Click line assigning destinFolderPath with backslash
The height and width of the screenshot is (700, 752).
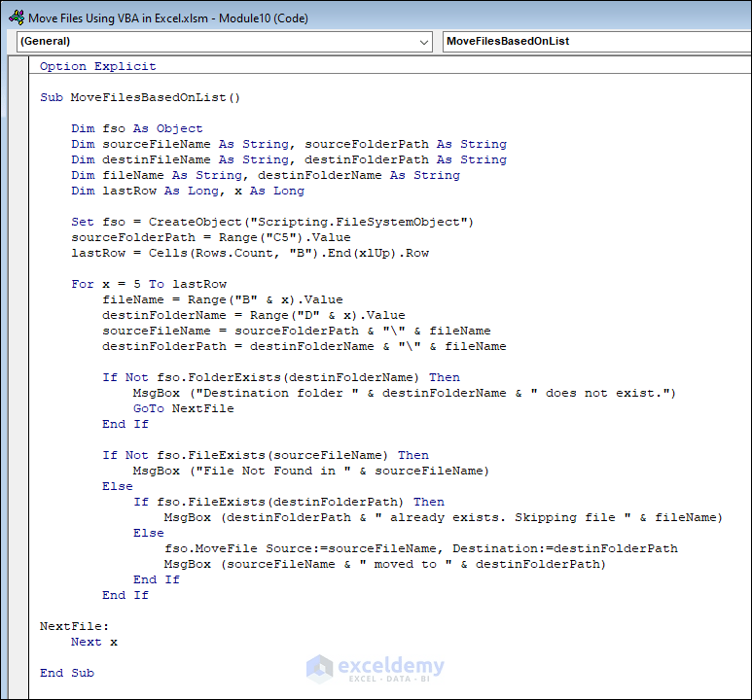304,346
